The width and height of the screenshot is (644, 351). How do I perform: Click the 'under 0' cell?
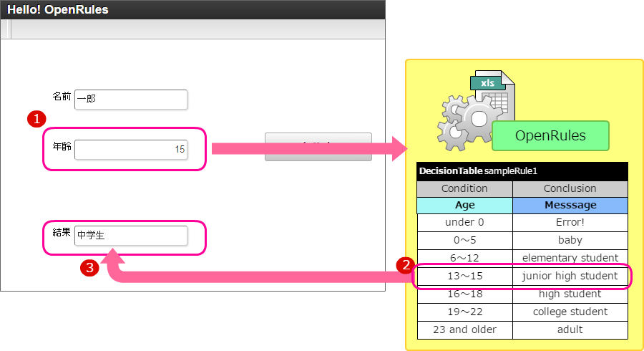(464, 223)
